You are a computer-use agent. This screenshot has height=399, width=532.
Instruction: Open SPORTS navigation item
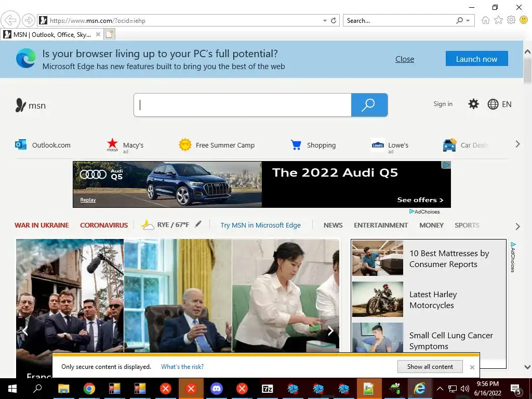(x=467, y=225)
